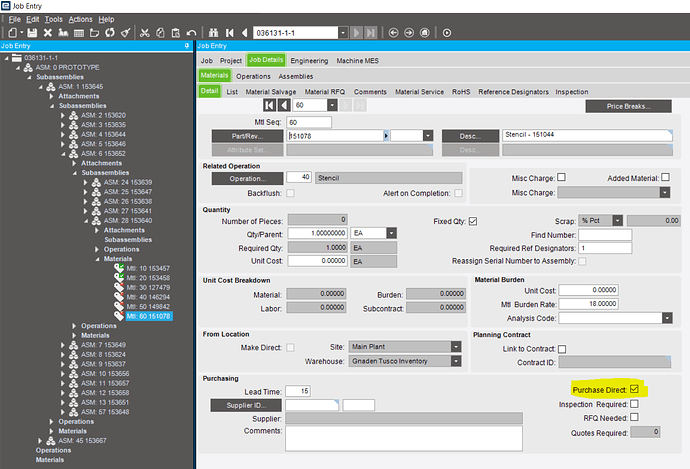Jump to the first material sequence record
The image size is (690, 469).
269,105
